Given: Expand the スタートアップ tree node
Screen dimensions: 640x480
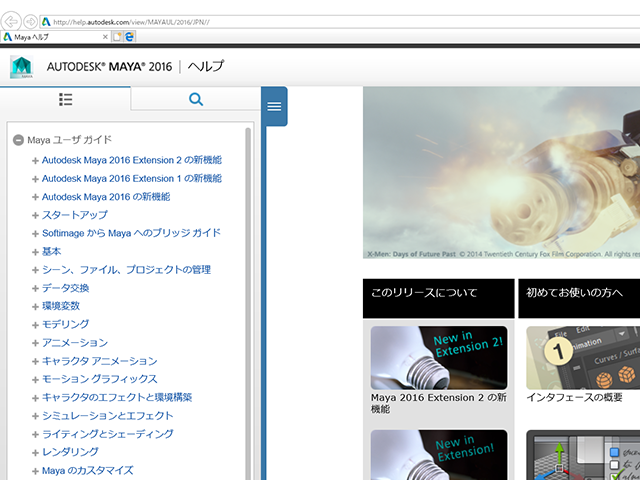Looking at the screenshot, I should pos(35,216).
